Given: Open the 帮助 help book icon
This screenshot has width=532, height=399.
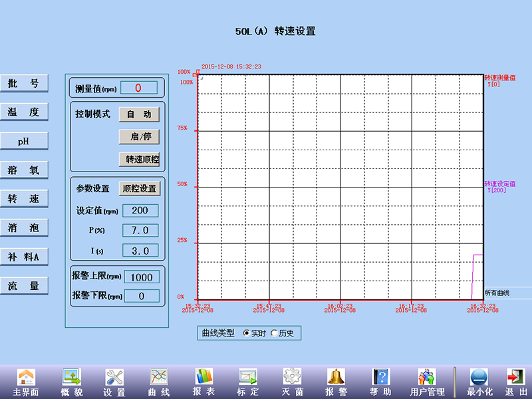Looking at the screenshot, I should pos(380,377).
